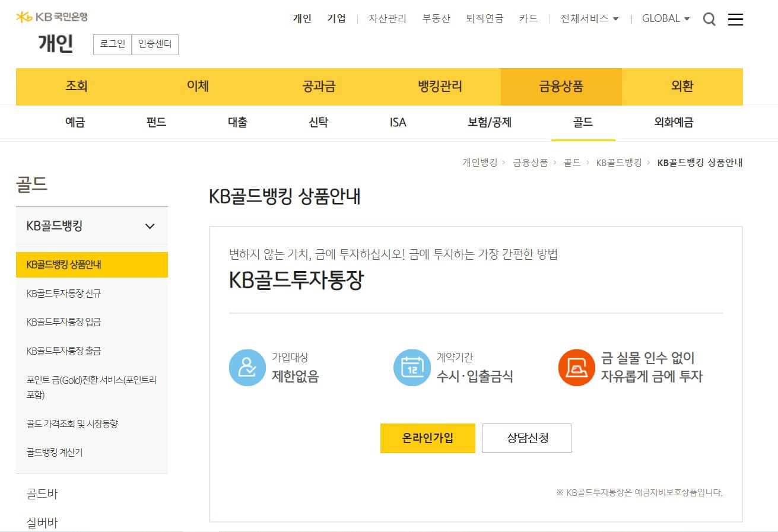Click the 로그인 button

pos(112,44)
